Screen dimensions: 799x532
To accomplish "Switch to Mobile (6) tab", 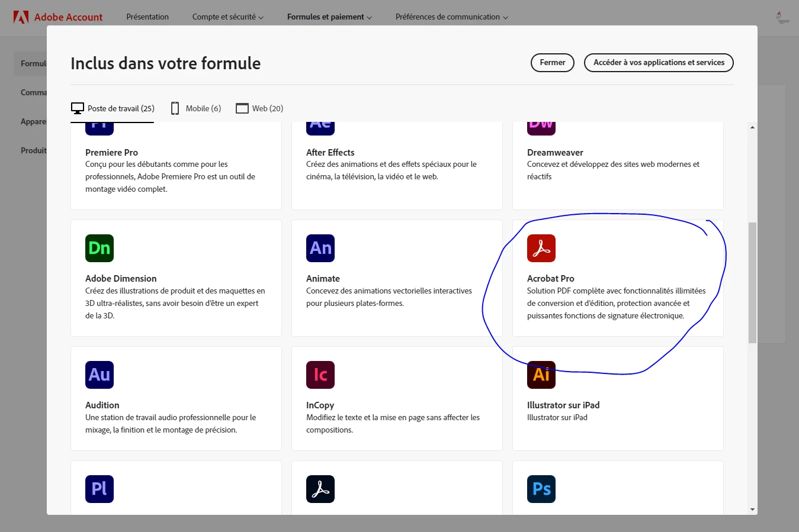I will (196, 108).
